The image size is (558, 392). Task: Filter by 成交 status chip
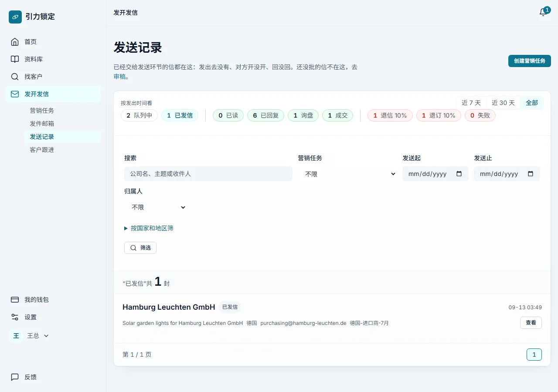[x=337, y=115]
